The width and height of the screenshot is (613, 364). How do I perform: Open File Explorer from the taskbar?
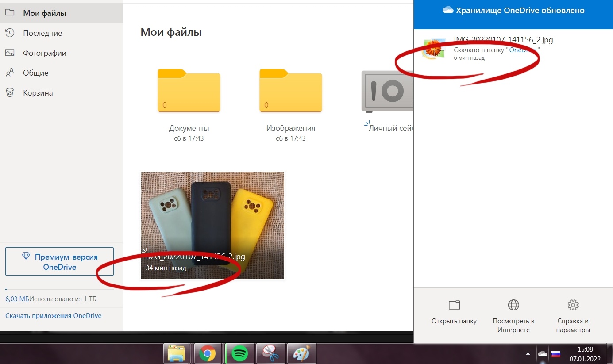(176, 353)
